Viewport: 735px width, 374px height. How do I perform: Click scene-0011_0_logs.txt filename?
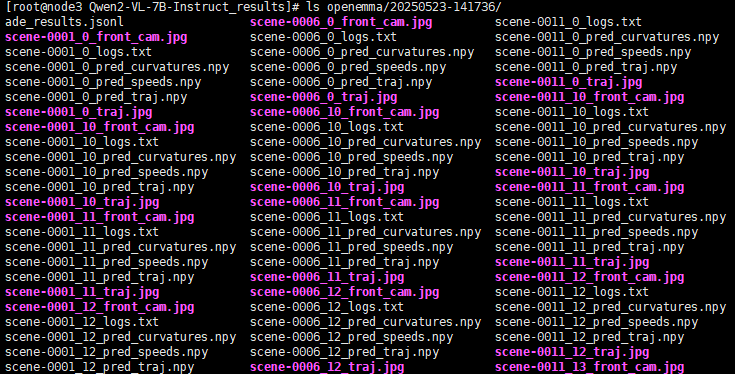[x=568, y=22]
